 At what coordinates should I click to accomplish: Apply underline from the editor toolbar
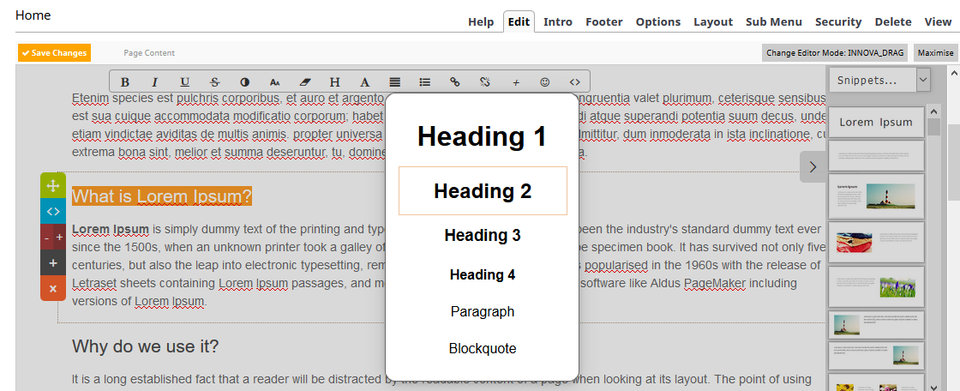click(x=185, y=82)
